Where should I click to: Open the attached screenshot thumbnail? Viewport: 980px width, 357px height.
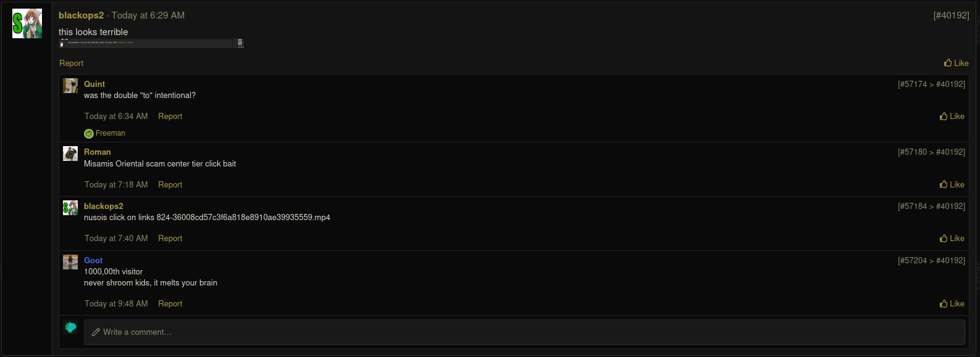[x=151, y=43]
